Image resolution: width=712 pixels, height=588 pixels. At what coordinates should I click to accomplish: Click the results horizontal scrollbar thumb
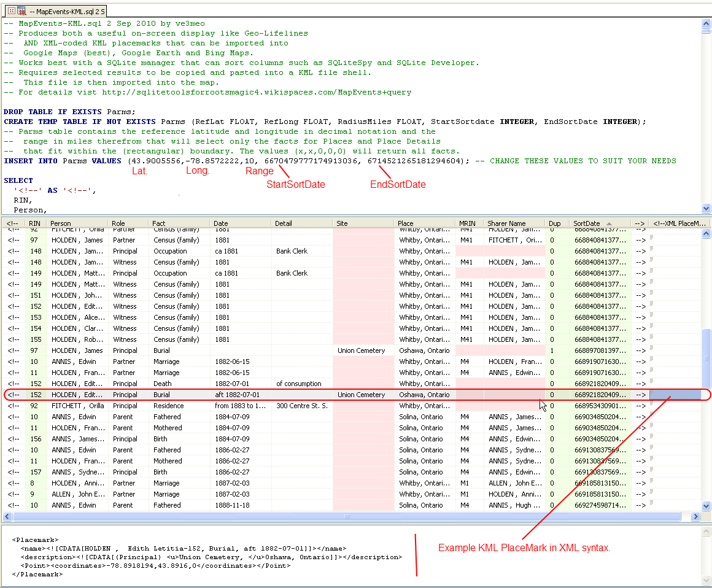(347, 516)
